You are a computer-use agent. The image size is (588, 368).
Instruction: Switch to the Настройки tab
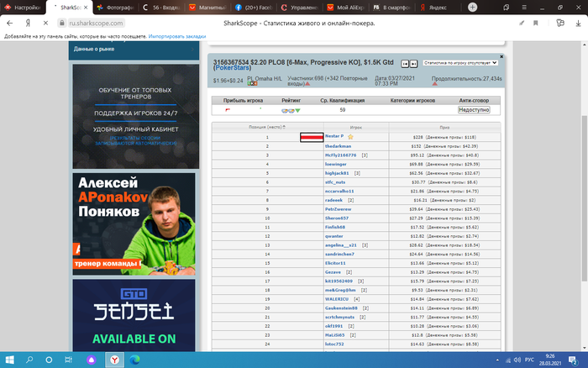[x=23, y=7]
